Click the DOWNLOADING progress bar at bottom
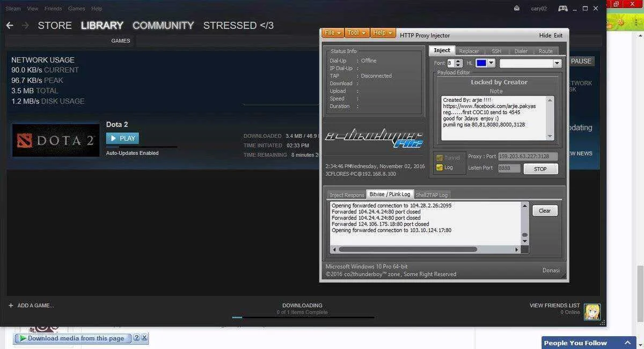The height and width of the screenshot is (349, 644). click(303, 317)
